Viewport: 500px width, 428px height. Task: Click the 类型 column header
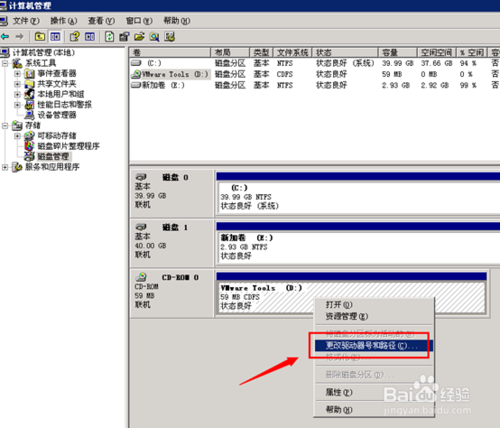click(x=261, y=52)
